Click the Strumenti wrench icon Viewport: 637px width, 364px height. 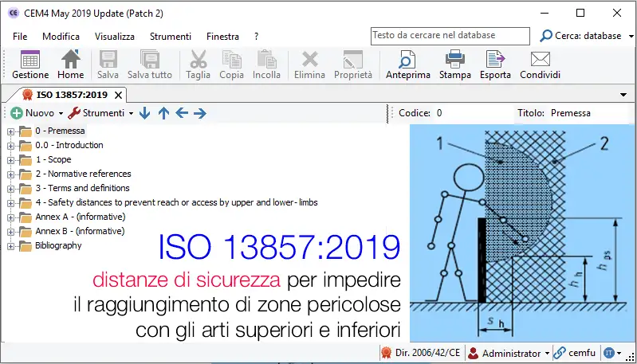pos(74,113)
